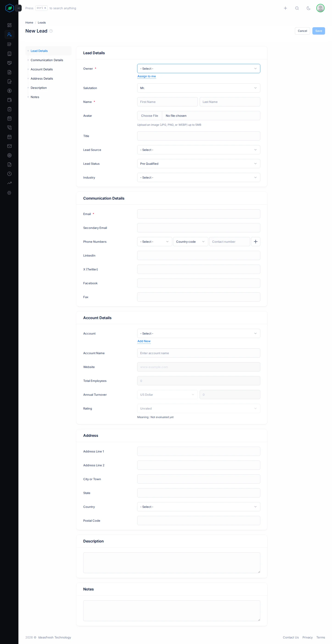This screenshot has width=332, height=644.
Task: Click the plus quick-create icon in header
Action: (x=285, y=8)
